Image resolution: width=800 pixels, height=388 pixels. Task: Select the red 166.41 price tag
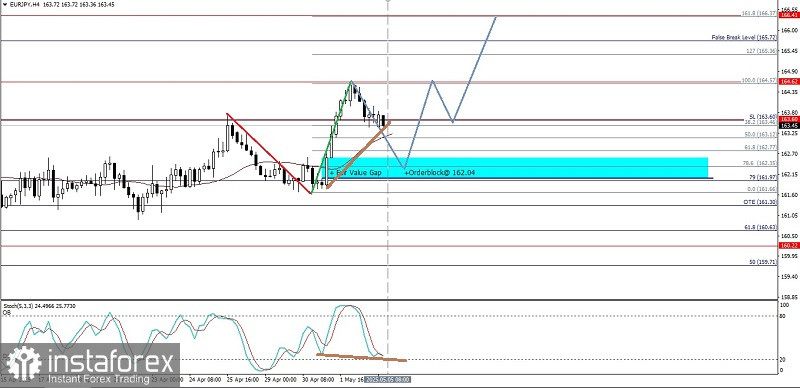pos(790,15)
